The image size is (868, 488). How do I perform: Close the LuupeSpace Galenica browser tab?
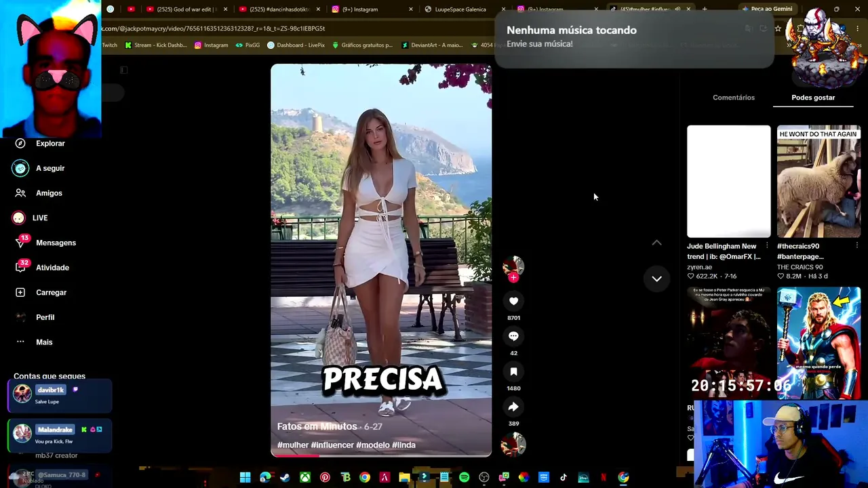tap(503, 9)
